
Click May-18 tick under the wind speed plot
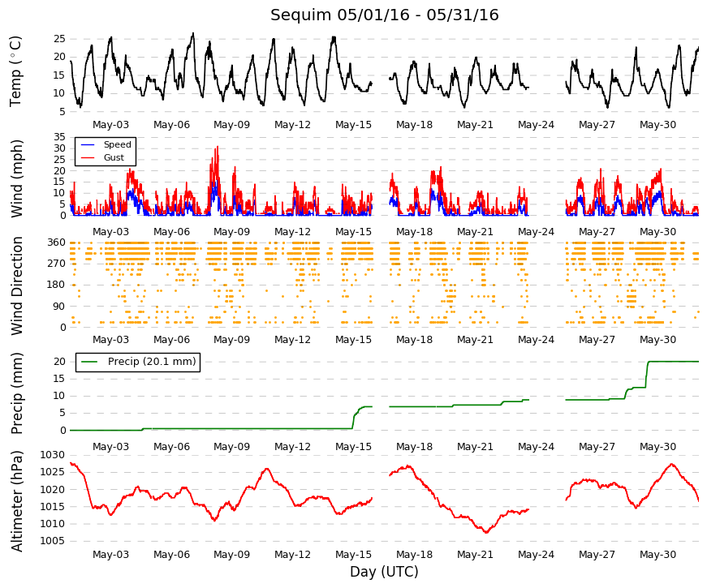point(414,232)
